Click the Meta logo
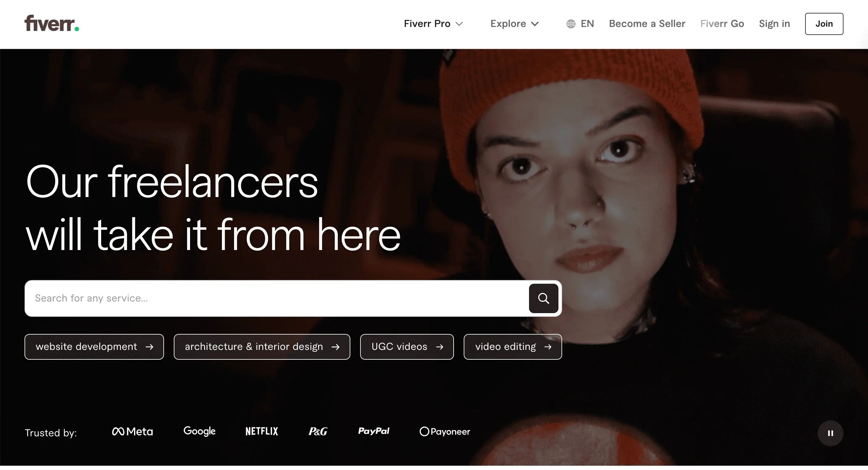Screen dimensions: 868x470 (x=132, y=432)
